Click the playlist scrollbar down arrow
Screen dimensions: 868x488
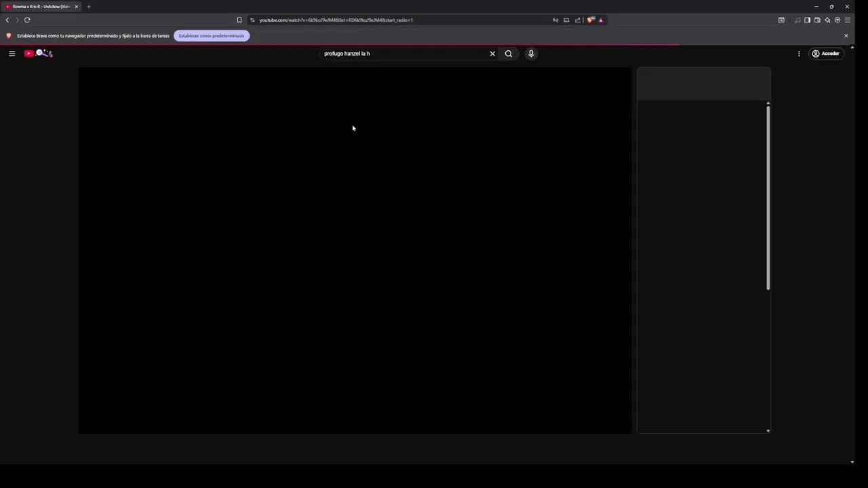tap(768, 430)
